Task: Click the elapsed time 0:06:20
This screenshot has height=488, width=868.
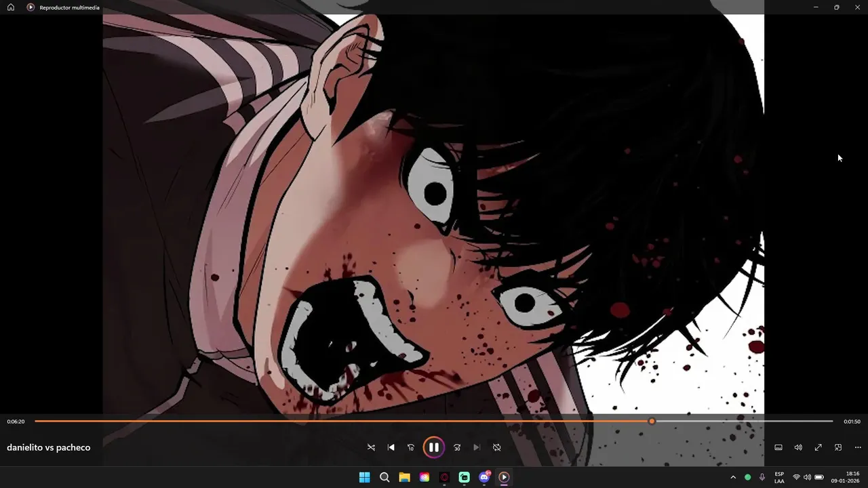Action: 16,422
